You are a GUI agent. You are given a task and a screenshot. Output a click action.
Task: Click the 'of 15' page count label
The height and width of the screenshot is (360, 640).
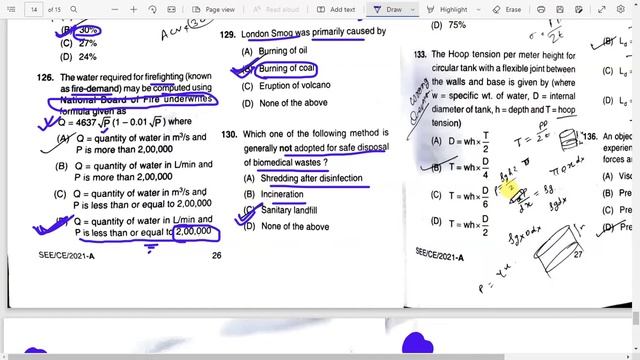pos(54,9)
